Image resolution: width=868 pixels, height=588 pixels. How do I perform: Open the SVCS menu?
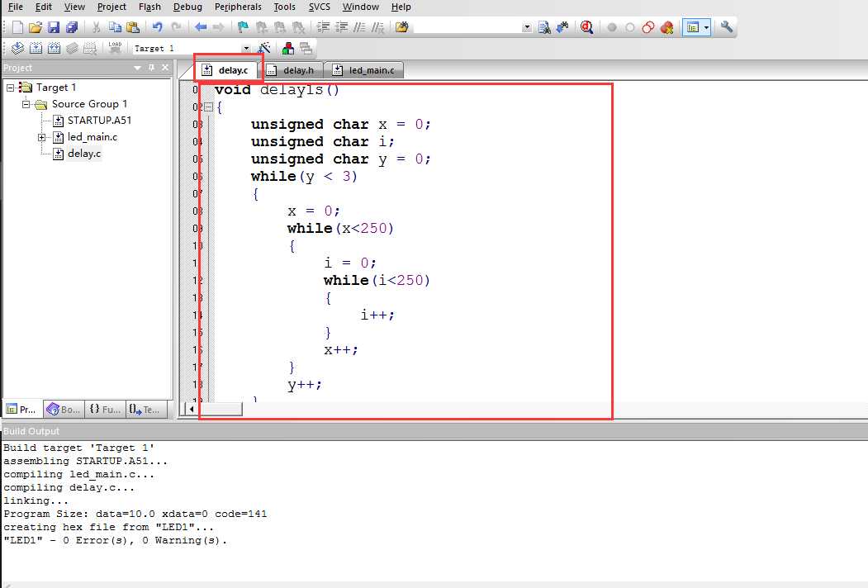[320, 7]
